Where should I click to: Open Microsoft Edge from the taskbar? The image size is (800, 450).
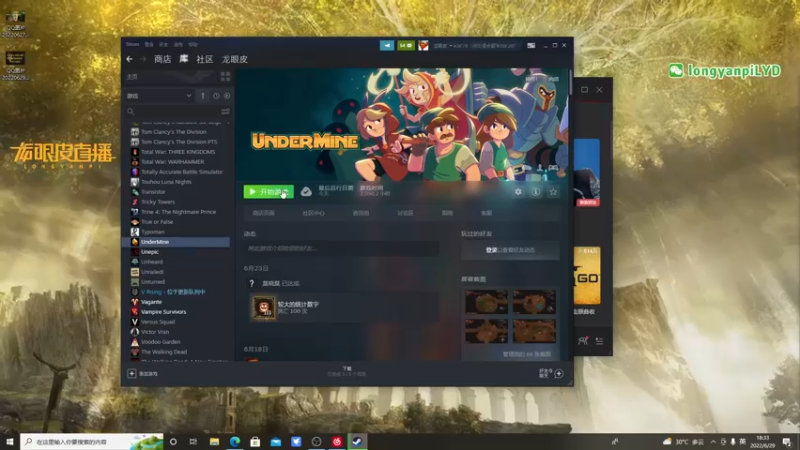235,441
